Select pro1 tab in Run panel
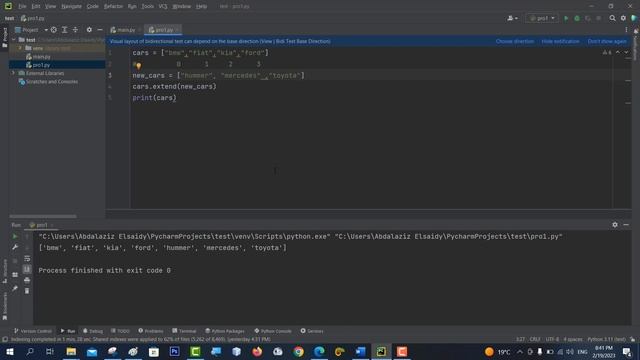Viewport: 640px width, 360px height. [x=41, y=225]
